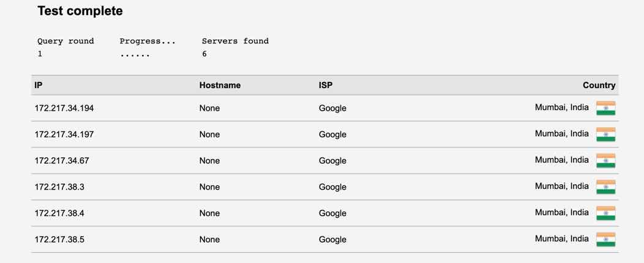
Task: Click Google ISP in the first row
Action: (x=332, y=108)
